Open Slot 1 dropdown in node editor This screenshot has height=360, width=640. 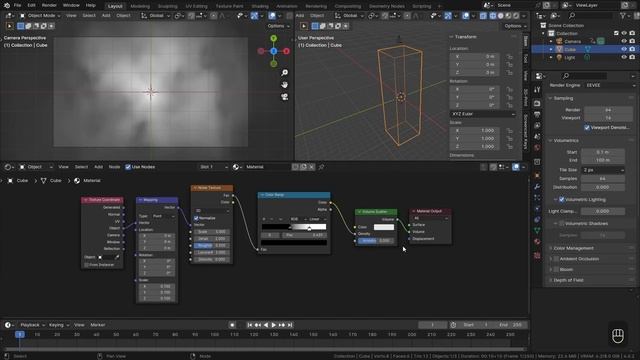(x=213, y=167)
